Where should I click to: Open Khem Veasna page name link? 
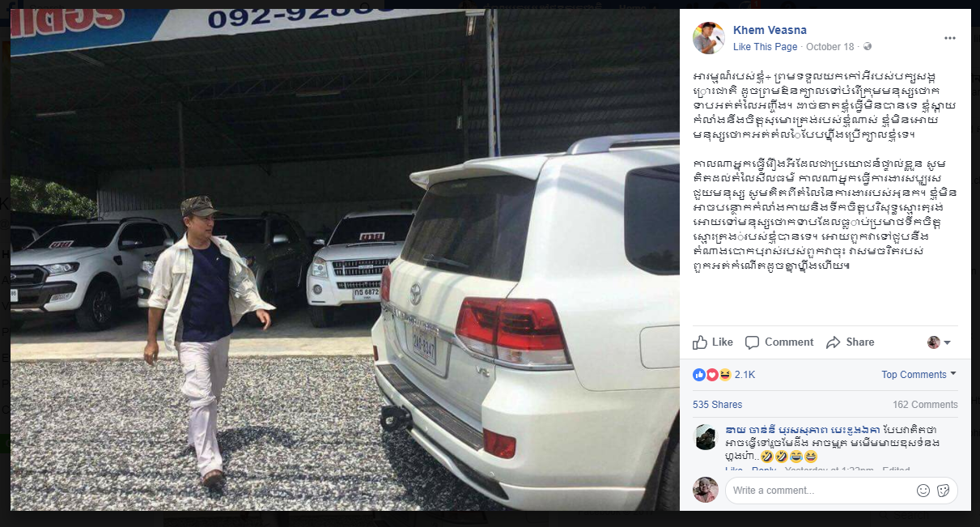tap(770, 30)
